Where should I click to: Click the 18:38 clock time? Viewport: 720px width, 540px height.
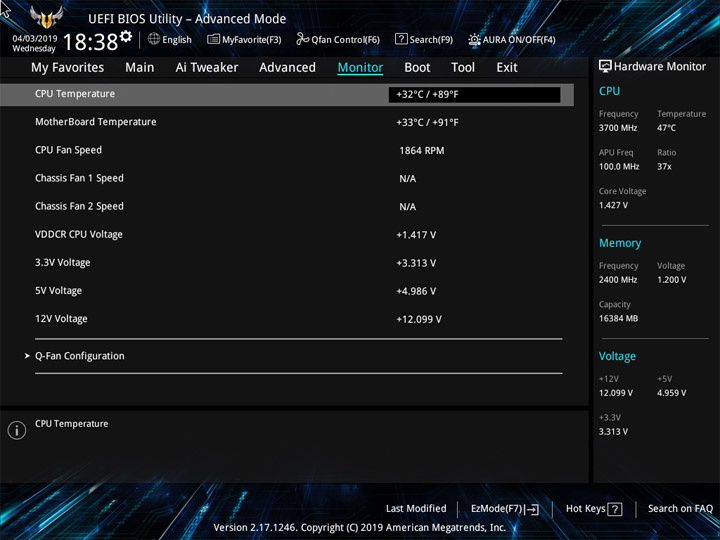point(90,42)
